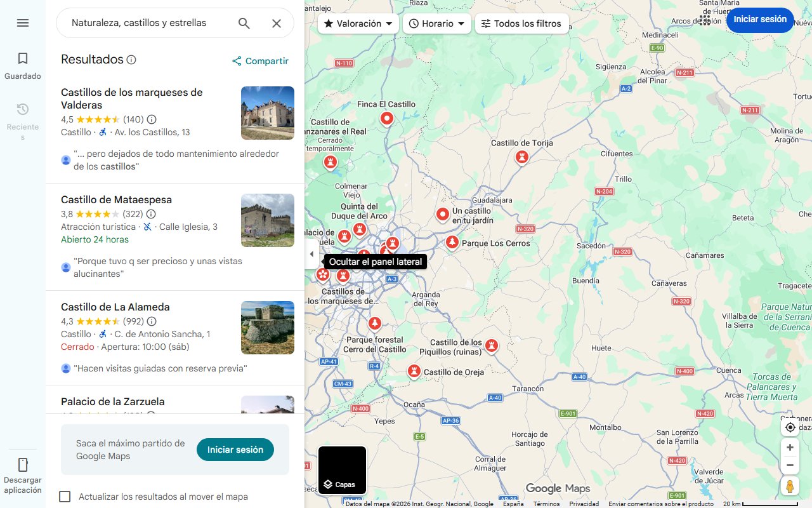
Task: Open the Google apps grid
Action: pyautogui.click(x=704, y=20)
